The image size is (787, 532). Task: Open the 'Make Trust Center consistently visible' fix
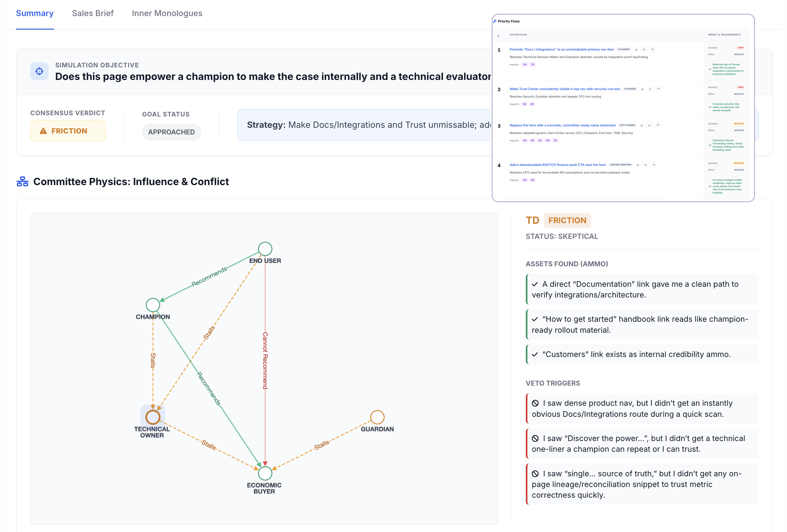coord(565,89)
